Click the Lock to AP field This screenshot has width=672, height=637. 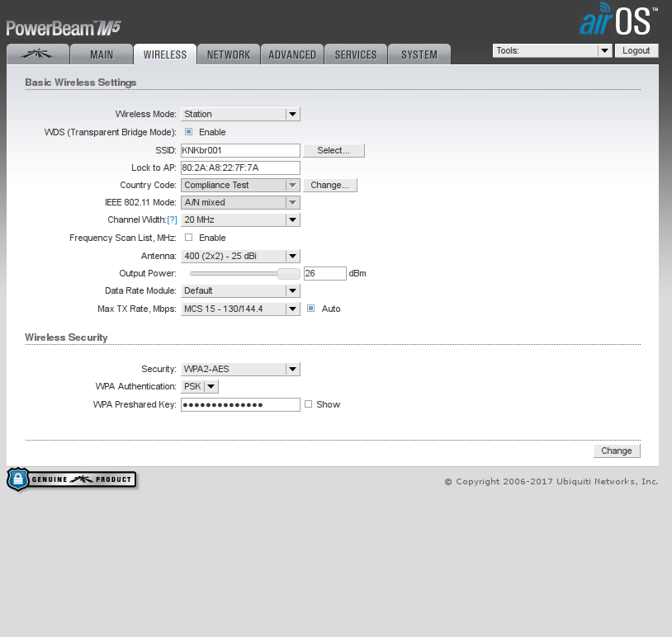click(240, 168)
